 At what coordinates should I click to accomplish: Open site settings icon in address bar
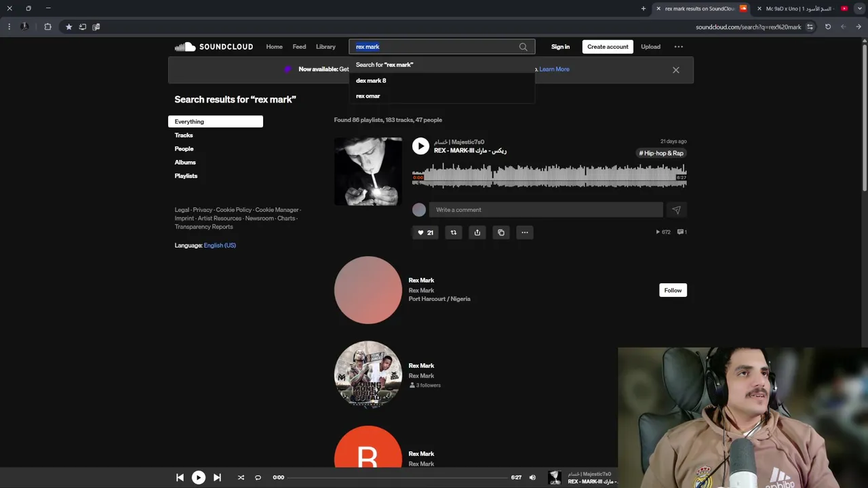pos(810,26)
